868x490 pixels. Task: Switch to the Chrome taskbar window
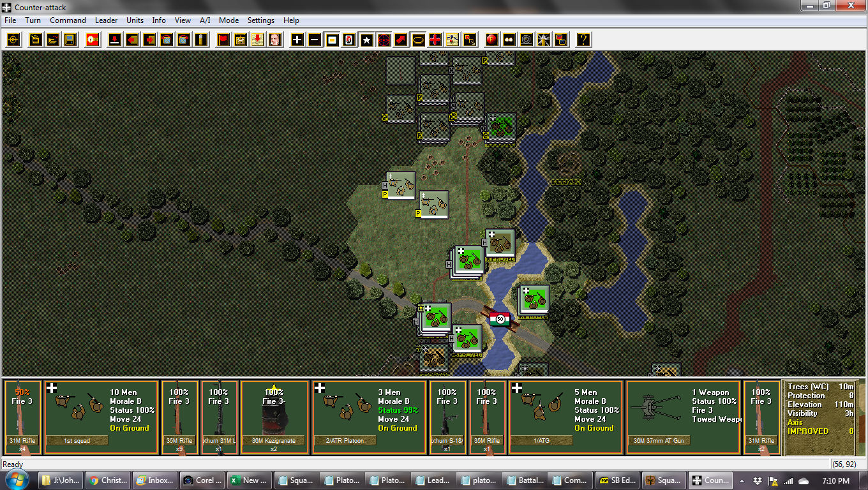(108, 480)
